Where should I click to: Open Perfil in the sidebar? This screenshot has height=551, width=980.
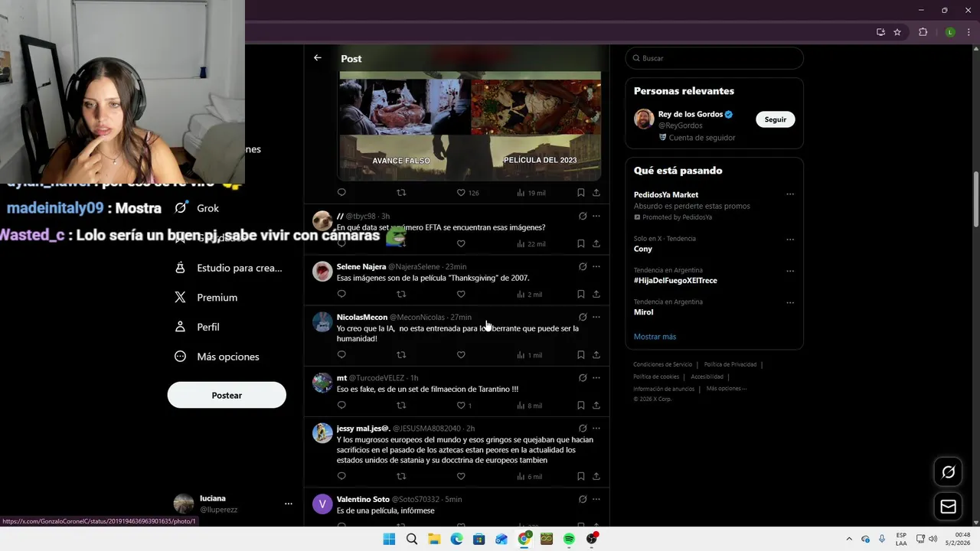pyautogui.click(x=197, y=327)
